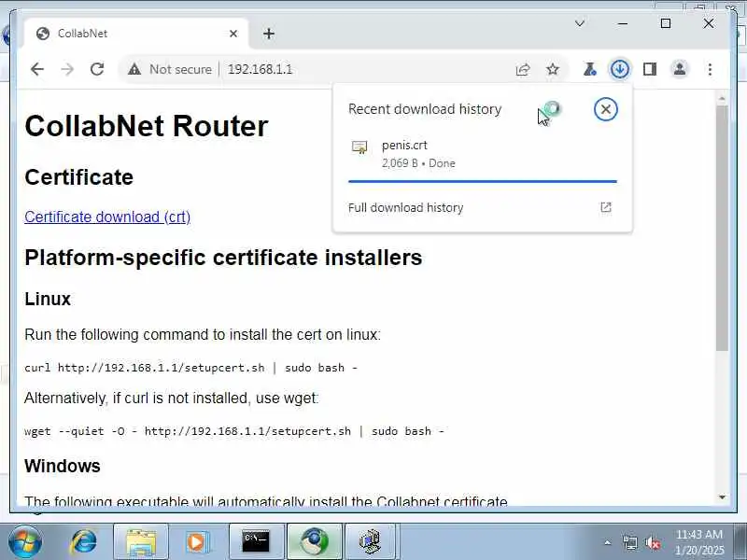747x560 pixels.
Task: Click the Chromium browser taskbar button
Action: tap(315, 542)
